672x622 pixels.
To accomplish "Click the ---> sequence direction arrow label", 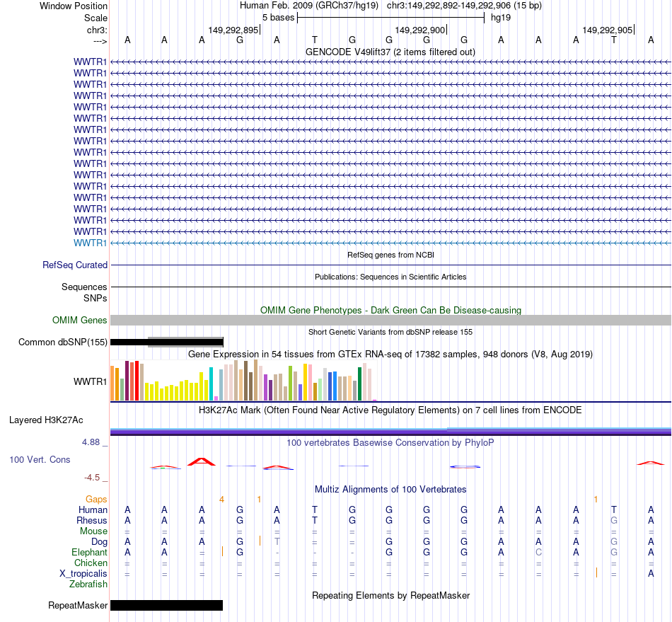I will pyautogui.click(x=100, y=41).
